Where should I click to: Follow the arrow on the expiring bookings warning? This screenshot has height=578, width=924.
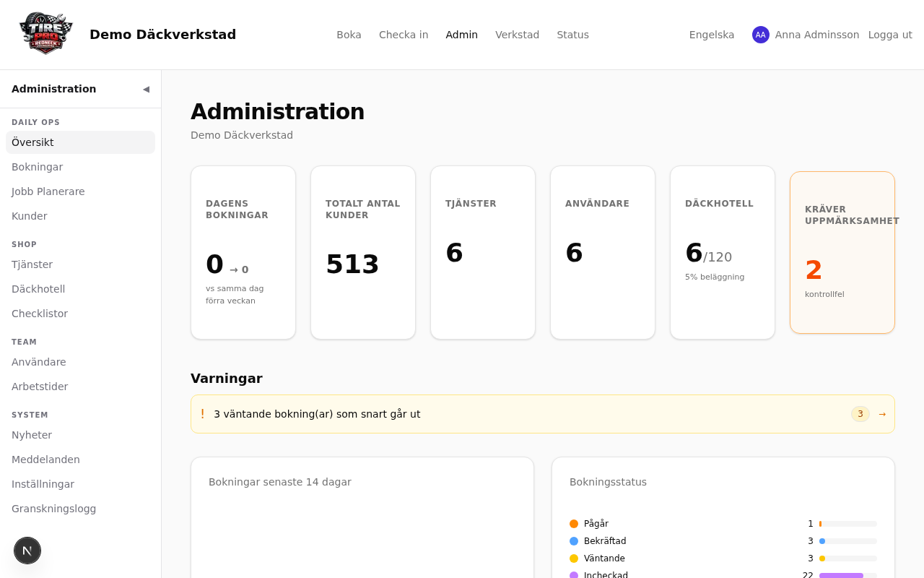(x=882, y=414)
